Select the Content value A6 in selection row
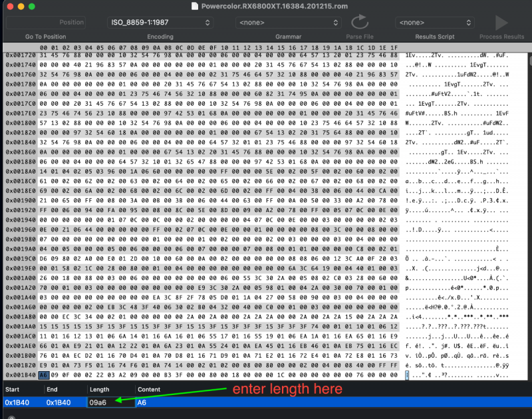Image resolution: width=532 pixels, height=419 pixels. pos(142,402)
